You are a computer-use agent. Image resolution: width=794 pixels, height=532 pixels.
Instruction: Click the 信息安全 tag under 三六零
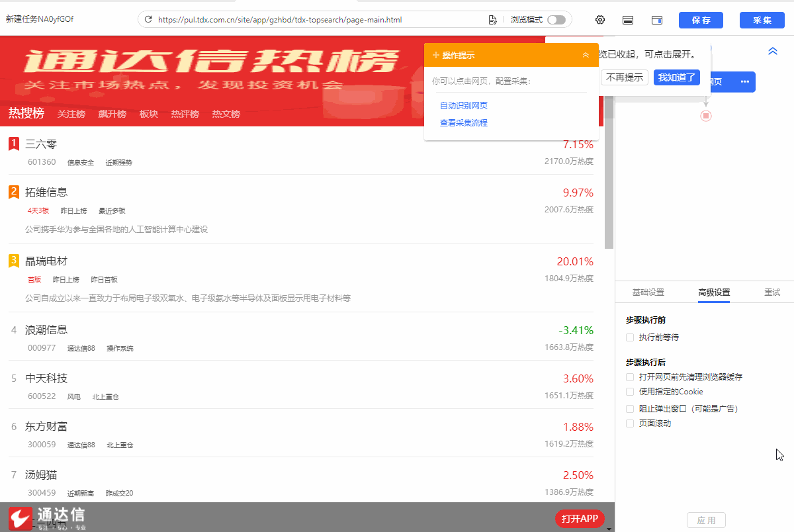81,162
